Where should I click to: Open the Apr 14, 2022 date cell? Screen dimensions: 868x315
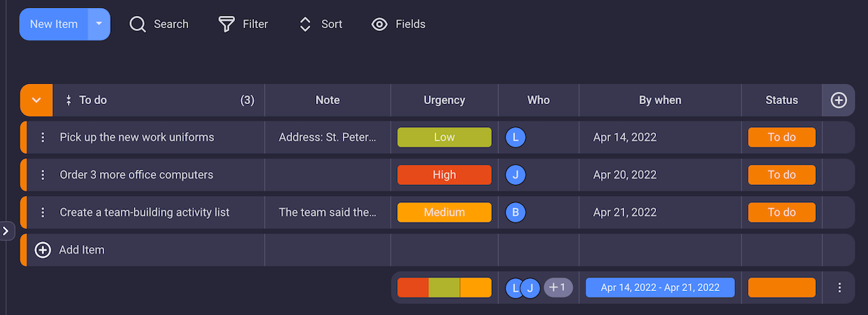pyautogui.click(x=625, y=137)
